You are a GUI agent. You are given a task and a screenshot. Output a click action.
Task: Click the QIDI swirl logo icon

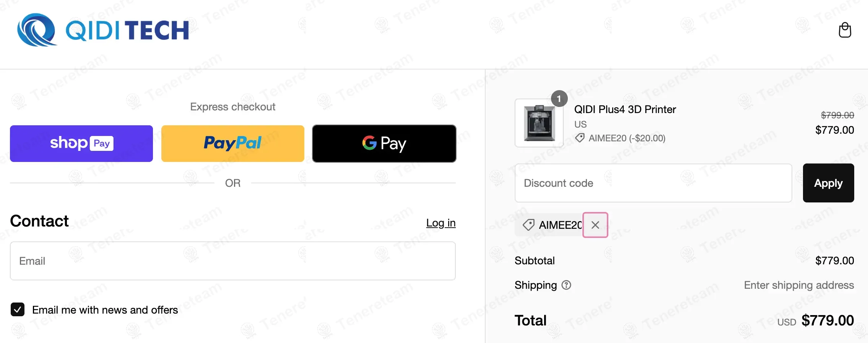point(36,30)
